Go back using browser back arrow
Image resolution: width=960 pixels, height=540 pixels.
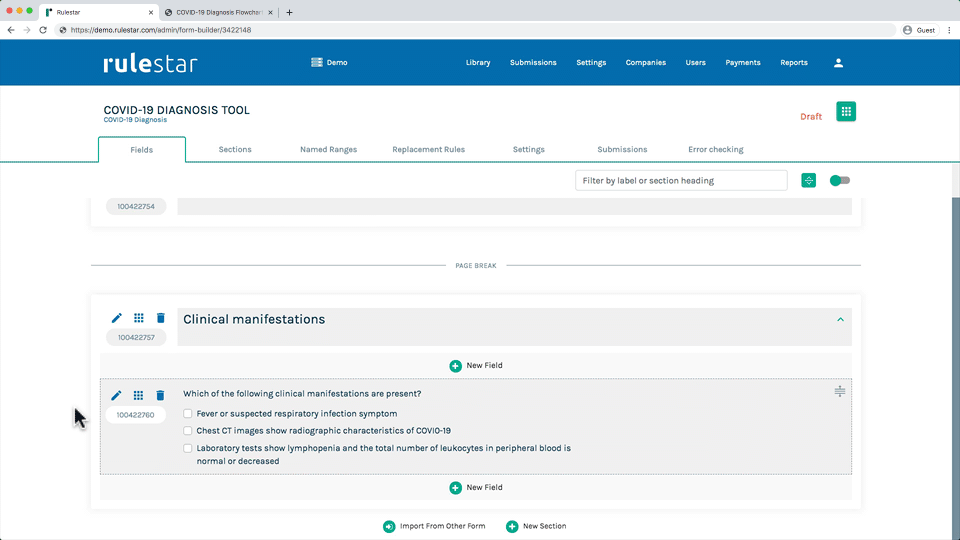pyautogui.click(x=11, y=30)
